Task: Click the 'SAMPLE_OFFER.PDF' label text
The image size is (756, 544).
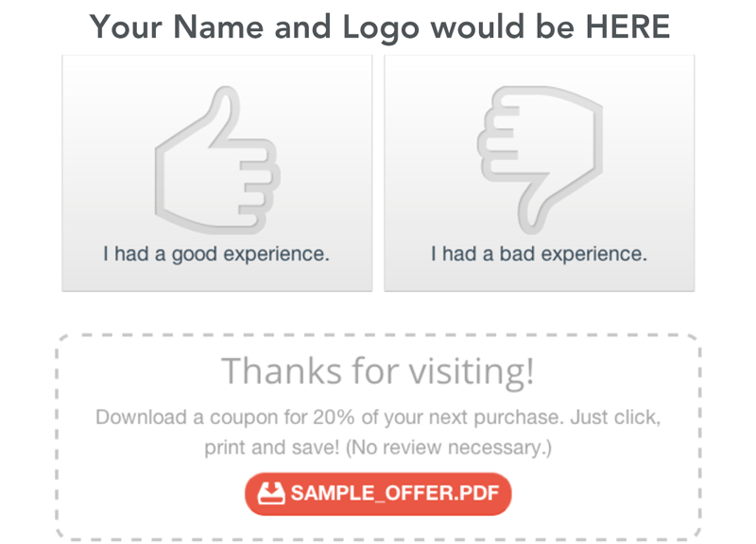Action: tap(394, 493)
